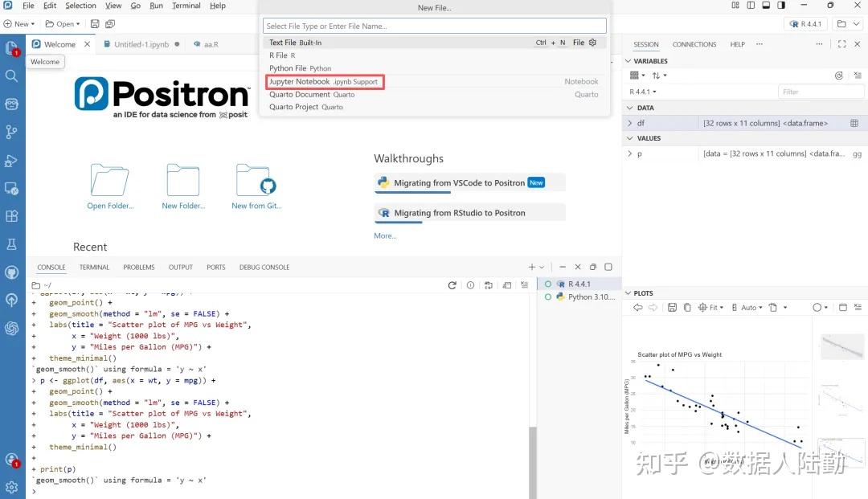Viewport: 868px width, 499px height.
Task: Click the Open Folder... button
Action: tap(110, 186)
